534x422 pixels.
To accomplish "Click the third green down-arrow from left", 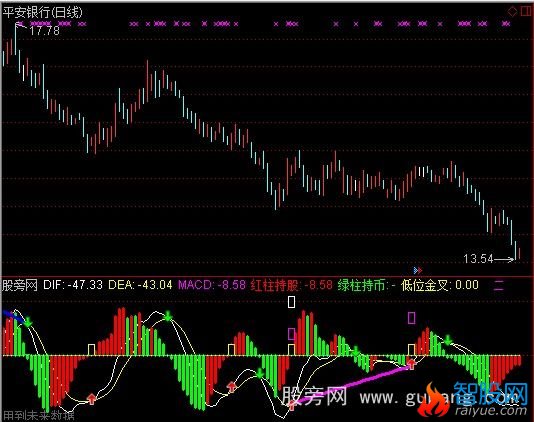I will [260, 373].
